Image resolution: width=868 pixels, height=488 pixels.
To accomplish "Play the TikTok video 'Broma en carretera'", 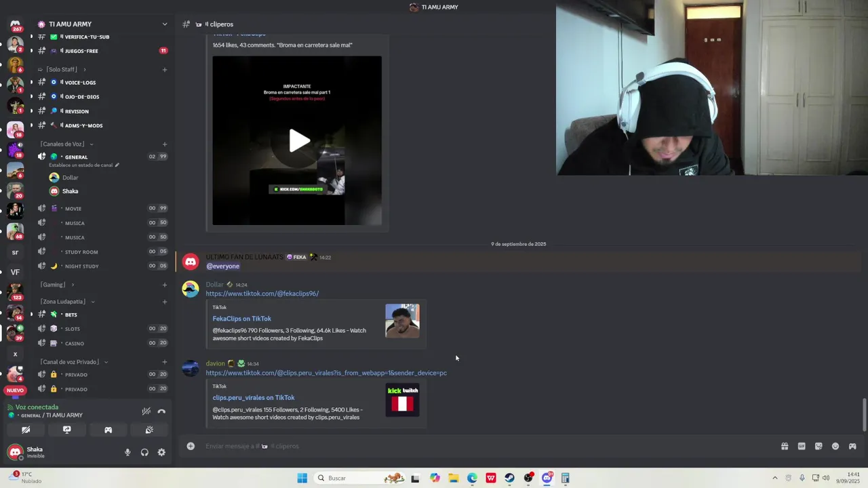I will pyautogui.click(x=299, y=140).
